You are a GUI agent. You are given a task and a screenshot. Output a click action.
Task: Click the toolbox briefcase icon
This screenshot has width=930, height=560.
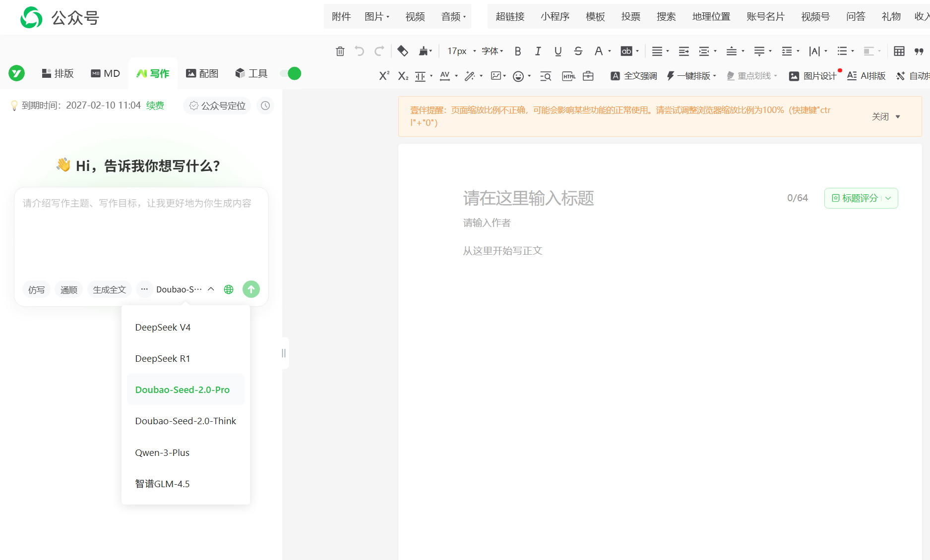pos(588,76)
